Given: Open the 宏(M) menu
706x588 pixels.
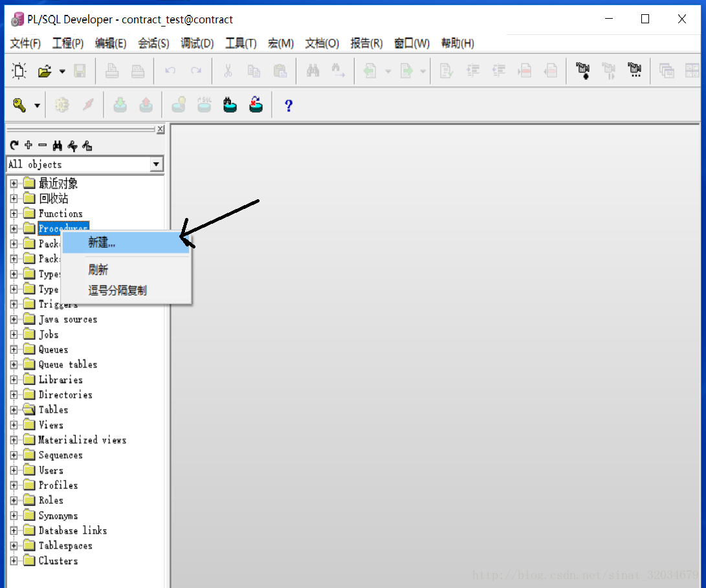Looking at the screenshot, I should point(280,43).
